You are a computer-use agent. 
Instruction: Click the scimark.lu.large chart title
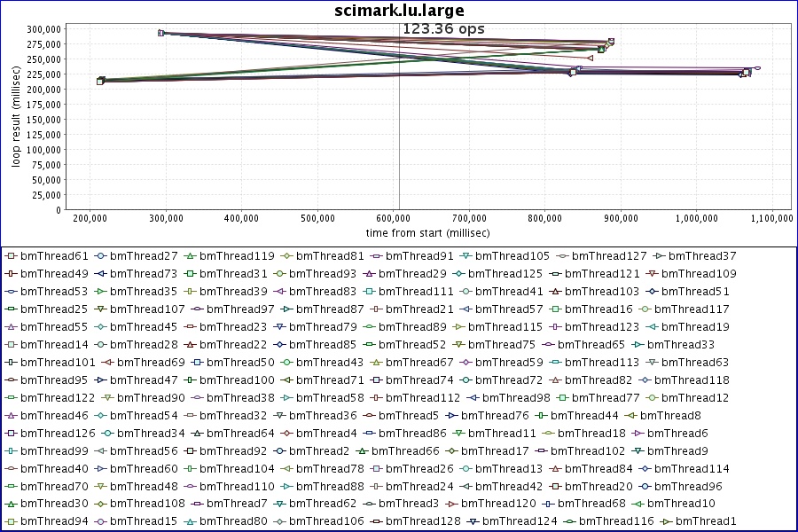pyautogui.click(x=399, y=11)
